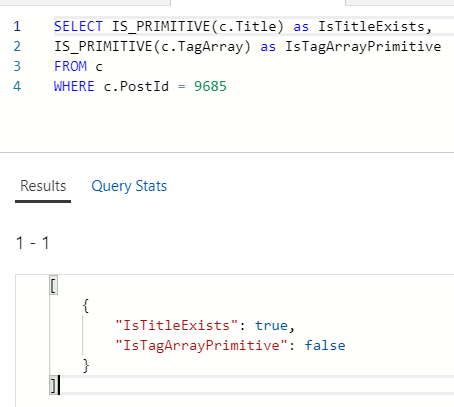Click the closing curly brace in results
The width and height of the screenshot is (454, 407).
86,365
